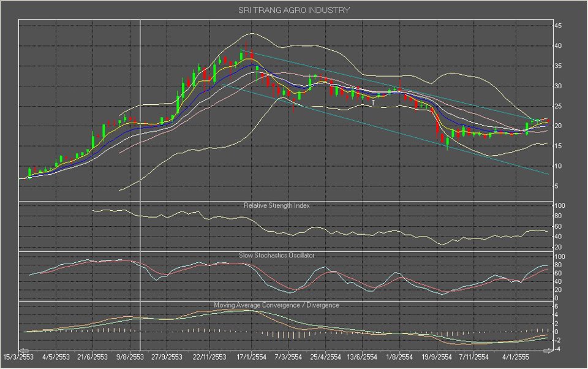Screen dimensions: 588x369
Task: Click the 80 value on the Slow Stochastics axis
Action: 558,265
